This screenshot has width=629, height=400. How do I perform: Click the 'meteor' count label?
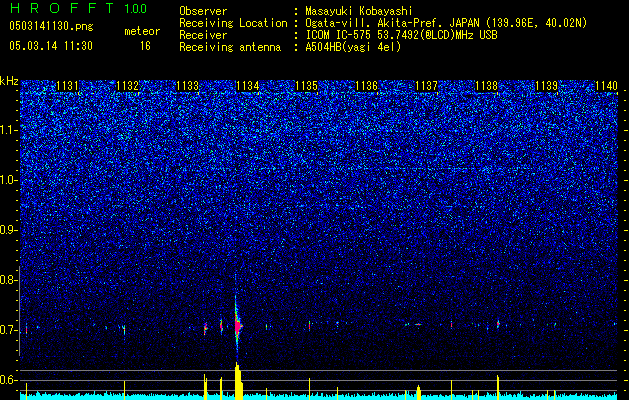142,31
